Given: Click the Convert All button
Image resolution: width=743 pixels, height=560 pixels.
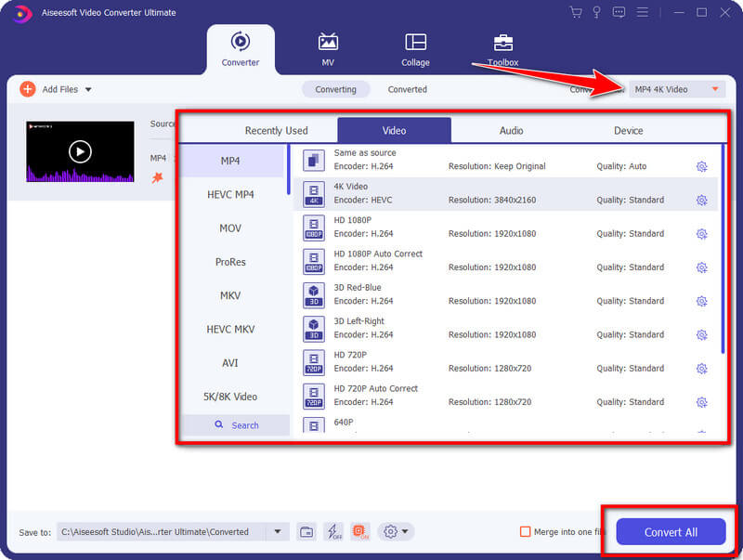Looking at the screenshot, I should point(671,532).
